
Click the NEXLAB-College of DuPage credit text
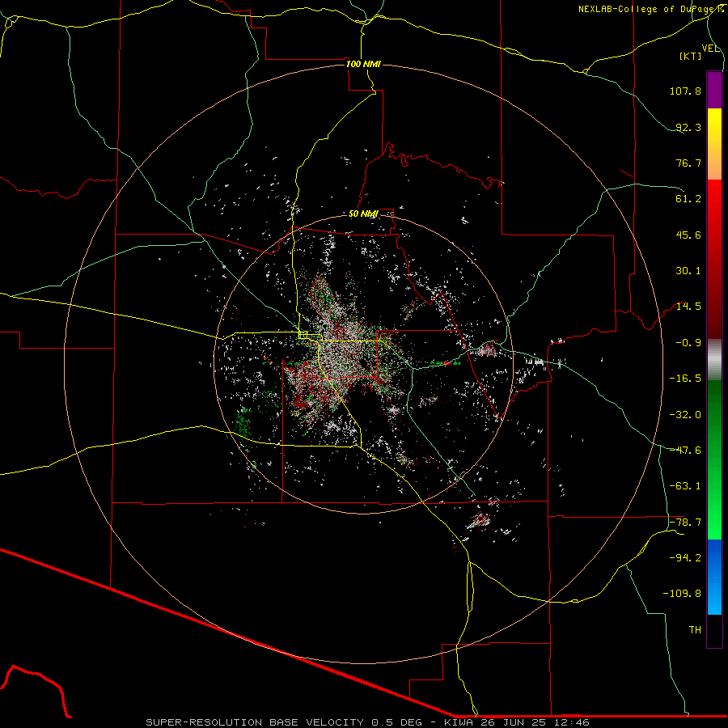click(650, 9)
